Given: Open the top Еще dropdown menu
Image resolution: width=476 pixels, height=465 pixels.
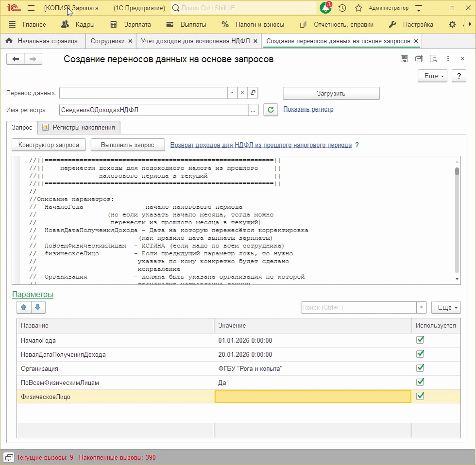Looking at the screenshot, I should (433, 76).
